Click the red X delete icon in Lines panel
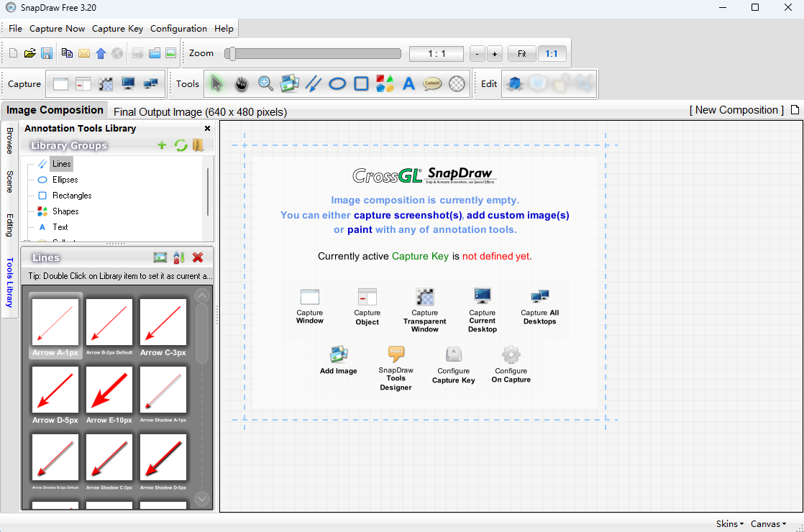Viewport: 804px width, 532px height. pyautogui.click(x=198, y=257)
